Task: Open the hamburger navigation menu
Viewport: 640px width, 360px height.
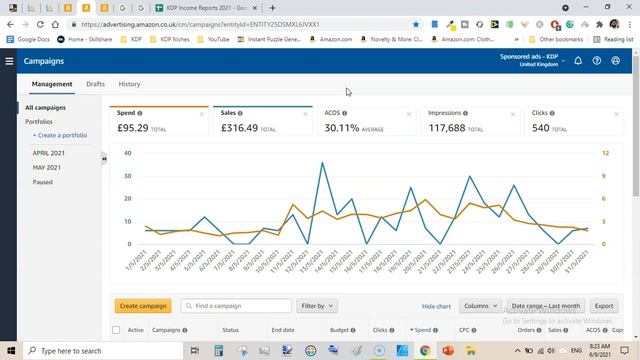Action: pyautogui.click(x=9, y=61)
